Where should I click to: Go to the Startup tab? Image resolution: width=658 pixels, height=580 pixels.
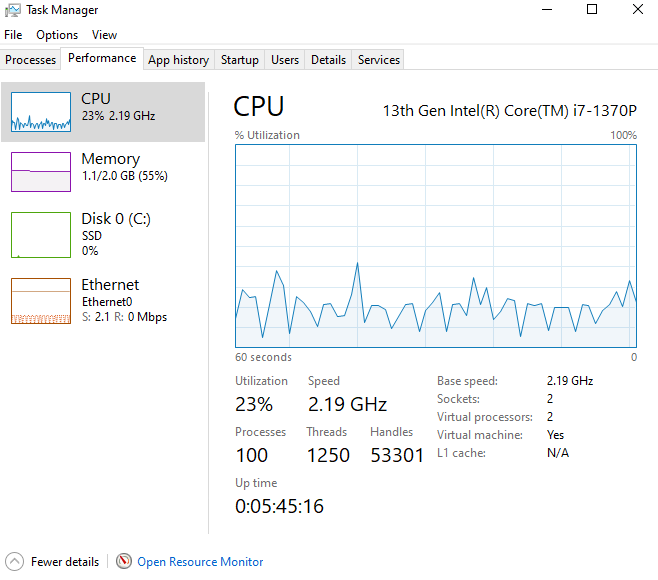click(240, 60)
